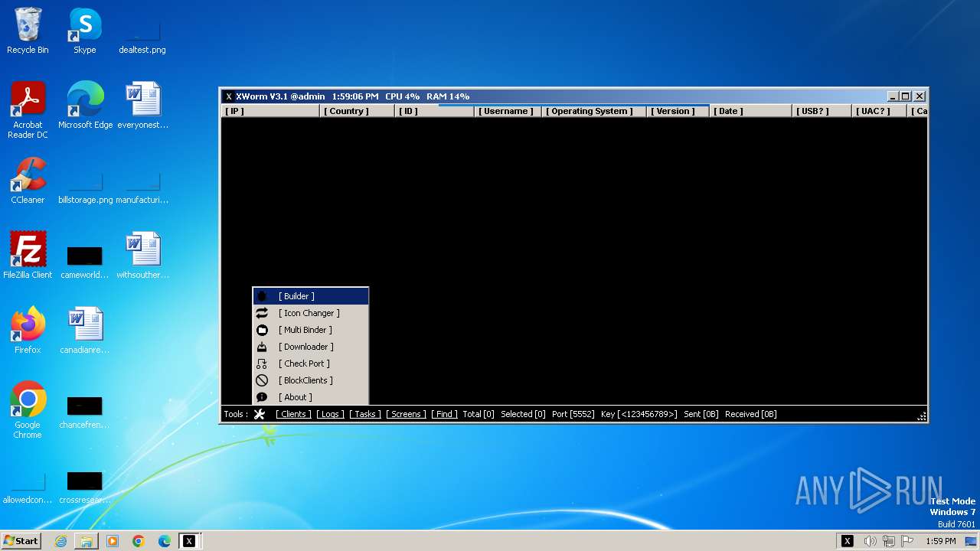Click the USB? column header

pos(822,111)
